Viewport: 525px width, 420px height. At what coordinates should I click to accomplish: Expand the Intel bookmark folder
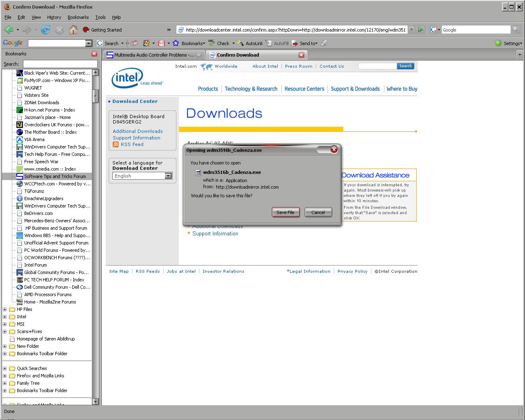click(x=5, y=317)
